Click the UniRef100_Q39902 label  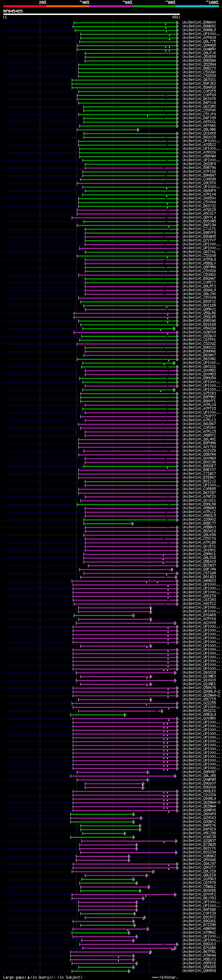(199, 519)
